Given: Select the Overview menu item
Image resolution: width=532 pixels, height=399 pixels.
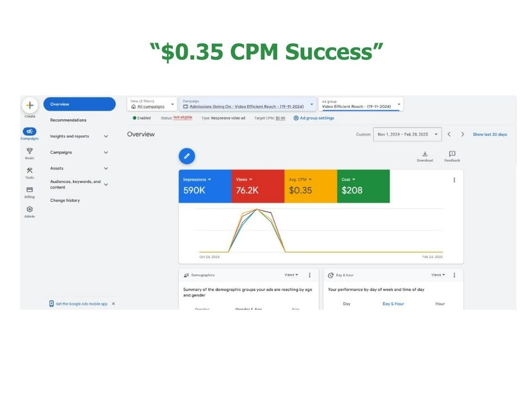Looking at the screenshot, I should coord(79,104).
